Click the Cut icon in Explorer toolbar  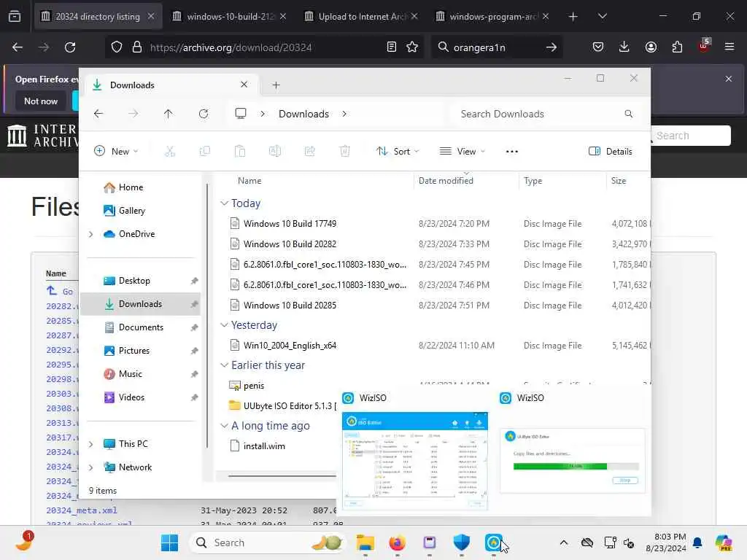pos(169,152)
